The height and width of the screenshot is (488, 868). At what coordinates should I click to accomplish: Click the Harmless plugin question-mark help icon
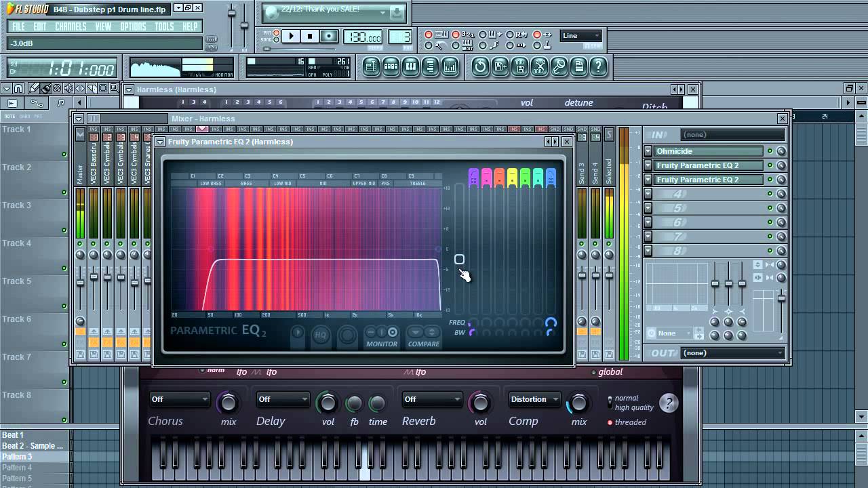pyautogui.click(x=669, y=403)
